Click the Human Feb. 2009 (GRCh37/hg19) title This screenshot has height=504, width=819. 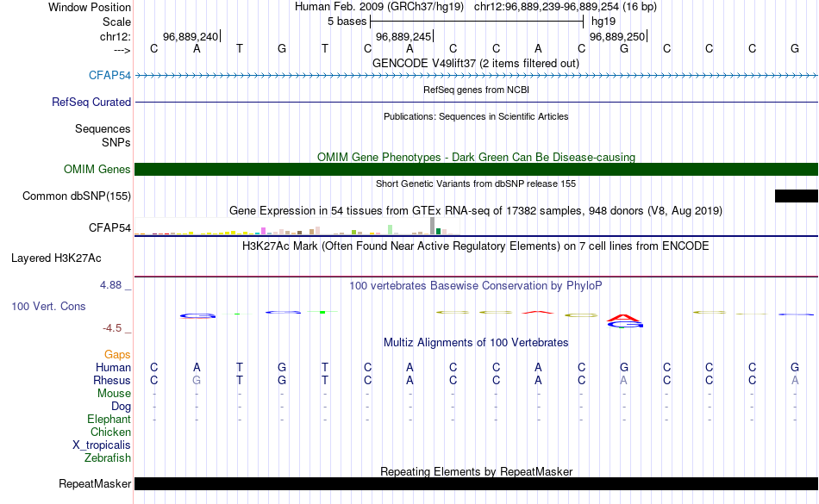379,7
